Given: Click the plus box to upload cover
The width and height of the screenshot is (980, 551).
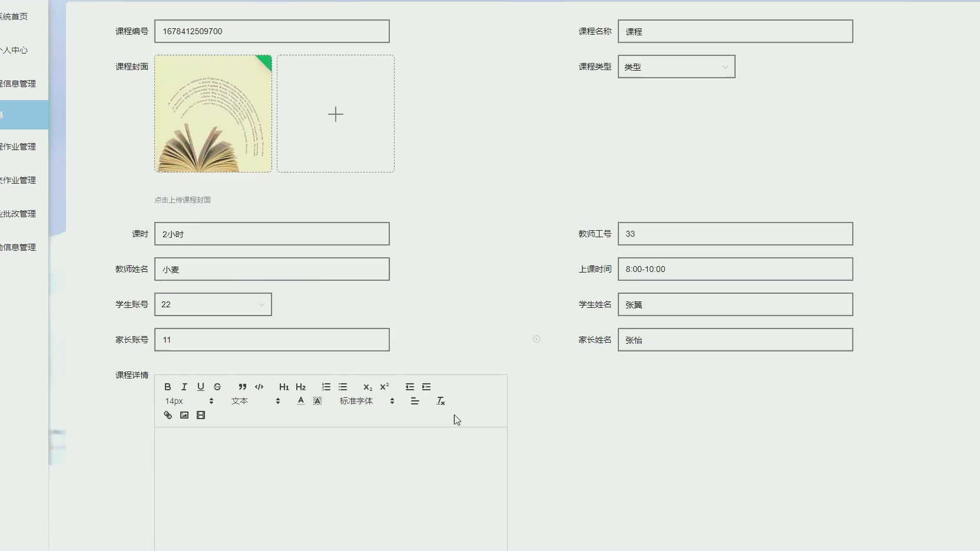Looking at the screenshot, I should click(x=336, y=114).
